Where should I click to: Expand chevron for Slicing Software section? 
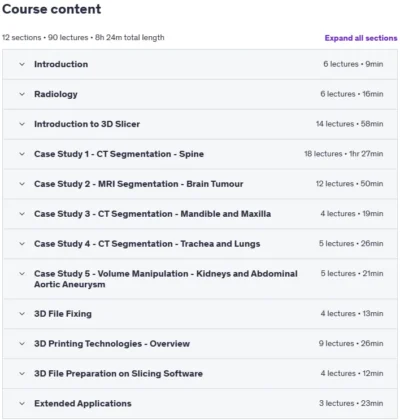click(22, 374)
